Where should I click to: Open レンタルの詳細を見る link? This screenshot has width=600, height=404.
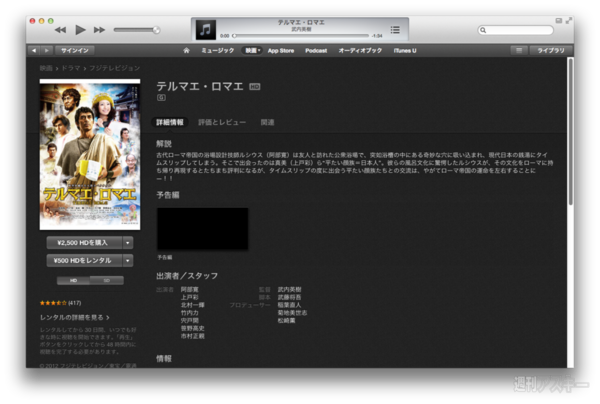click(75, 318)
